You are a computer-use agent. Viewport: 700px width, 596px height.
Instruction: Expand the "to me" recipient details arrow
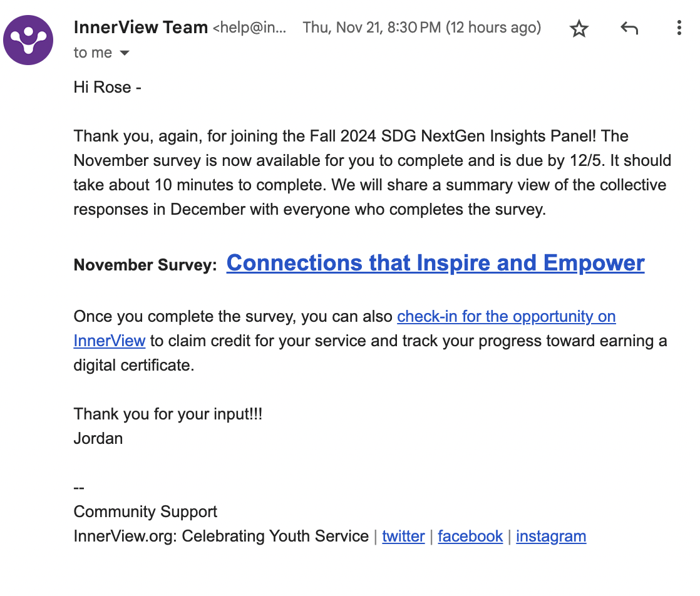click(x=125, y=53)
